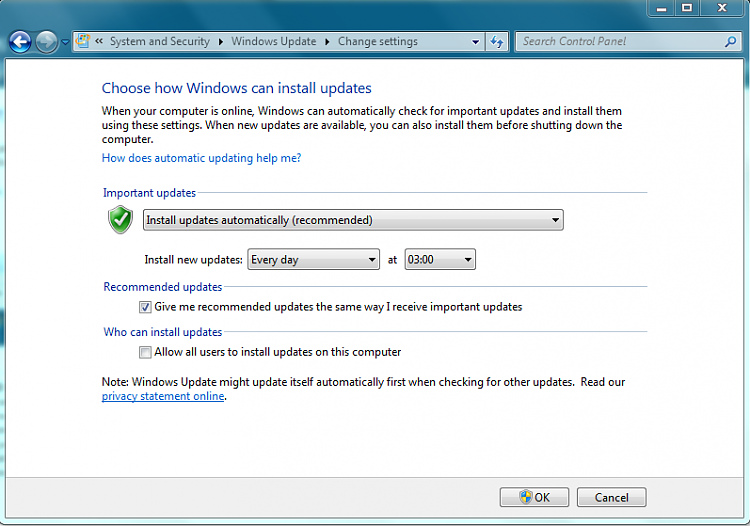Click the double chevron in the address bar
This screenshot has width=750, height=526.
click(99, 41)
